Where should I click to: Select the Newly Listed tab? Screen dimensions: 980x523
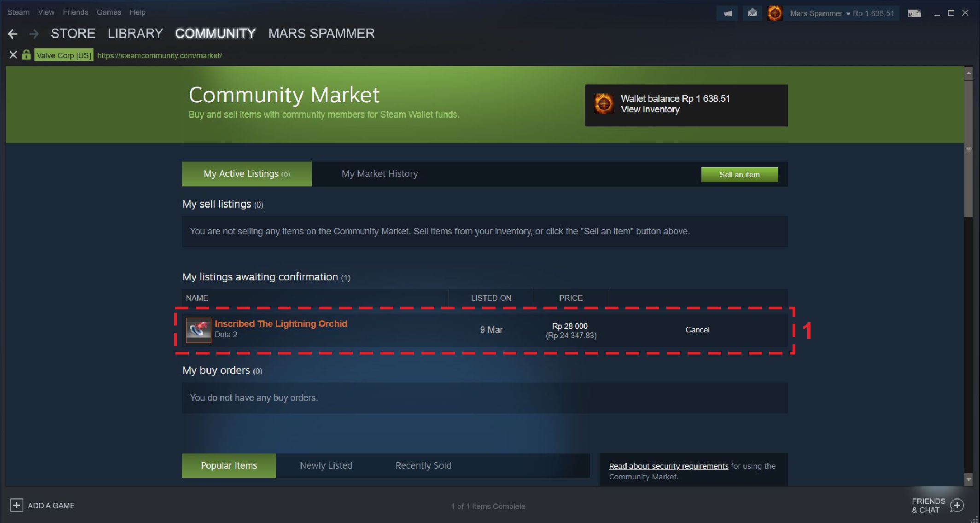pyautogui.click(x=326, y=465)
